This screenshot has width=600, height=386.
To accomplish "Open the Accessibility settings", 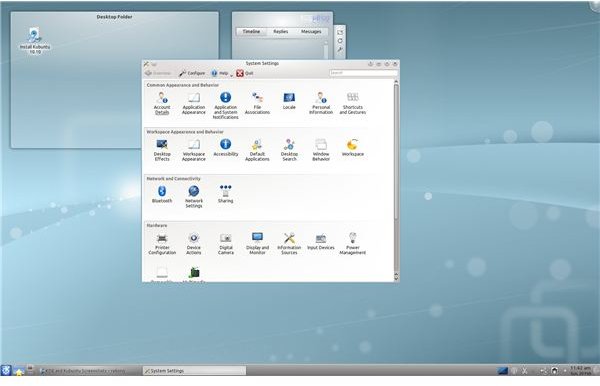I will 225,147.
